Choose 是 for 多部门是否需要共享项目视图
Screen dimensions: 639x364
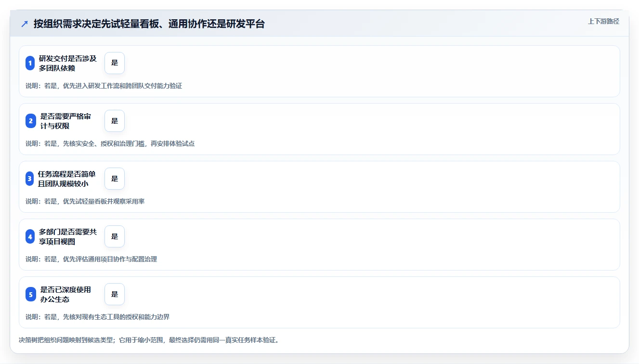(x=115, y=236)
